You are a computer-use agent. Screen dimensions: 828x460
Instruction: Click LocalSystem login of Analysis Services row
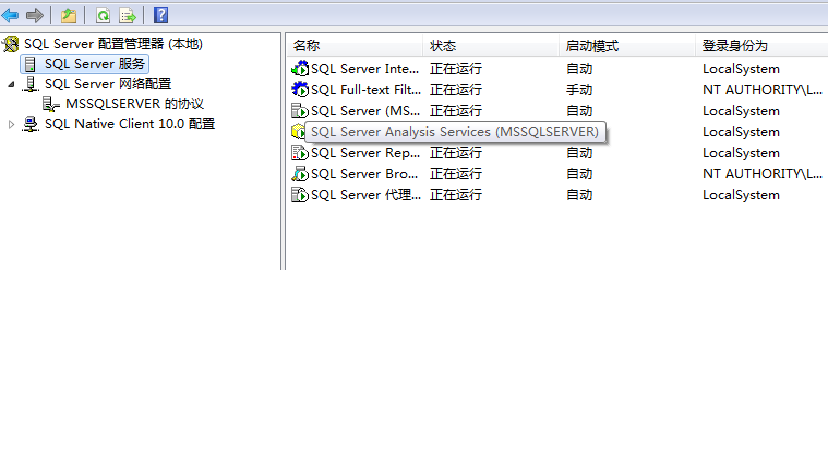[741, 132]
